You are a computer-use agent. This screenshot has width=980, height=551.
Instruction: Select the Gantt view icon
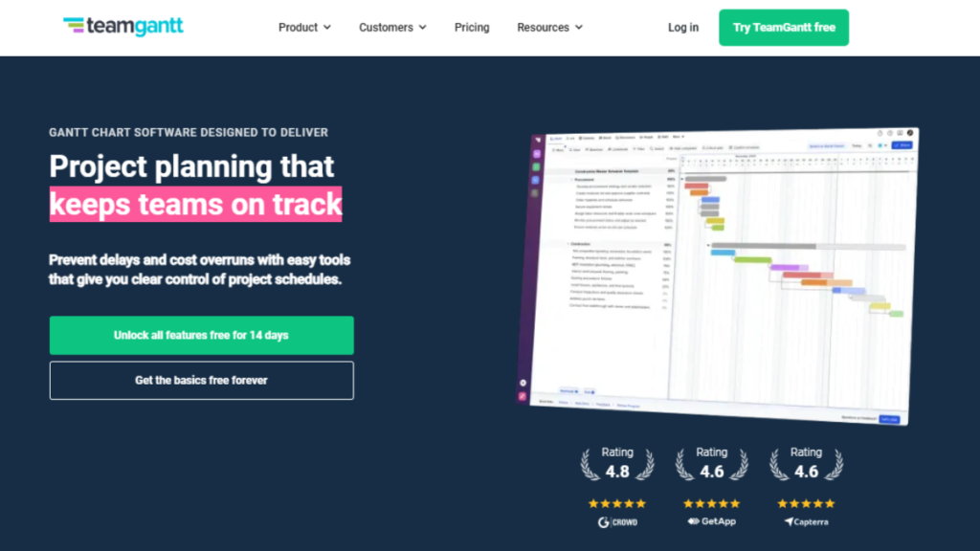555,138
